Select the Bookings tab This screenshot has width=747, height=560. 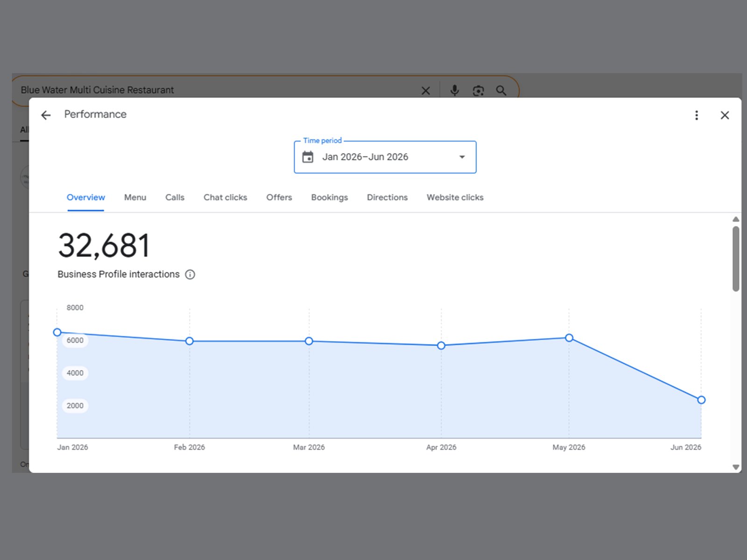point(330,197)
